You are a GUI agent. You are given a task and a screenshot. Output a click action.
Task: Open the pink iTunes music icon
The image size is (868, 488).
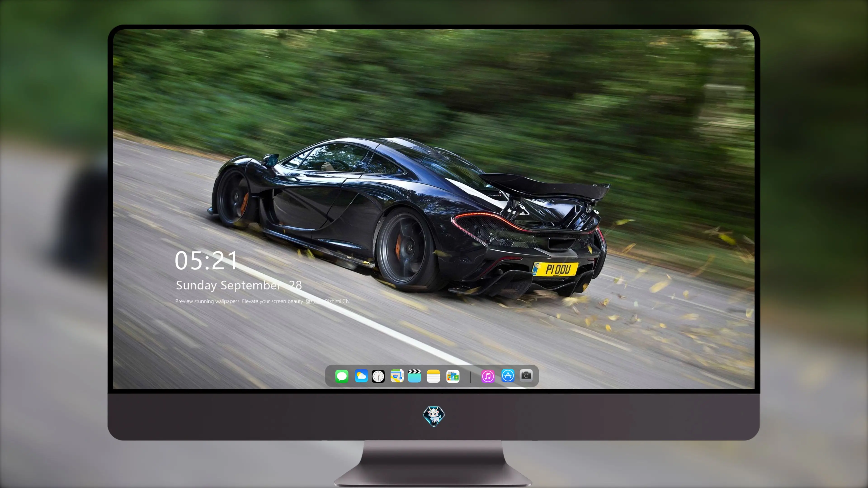coord(488,376)
